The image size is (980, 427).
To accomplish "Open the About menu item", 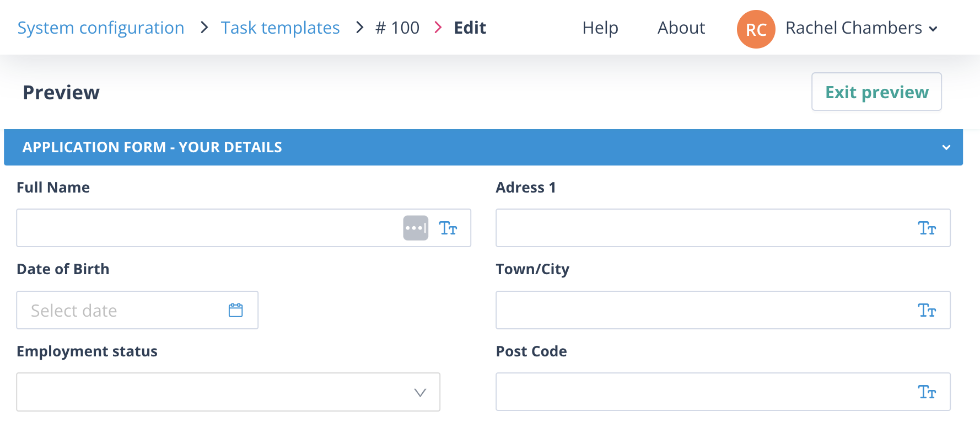I will 681,28.
